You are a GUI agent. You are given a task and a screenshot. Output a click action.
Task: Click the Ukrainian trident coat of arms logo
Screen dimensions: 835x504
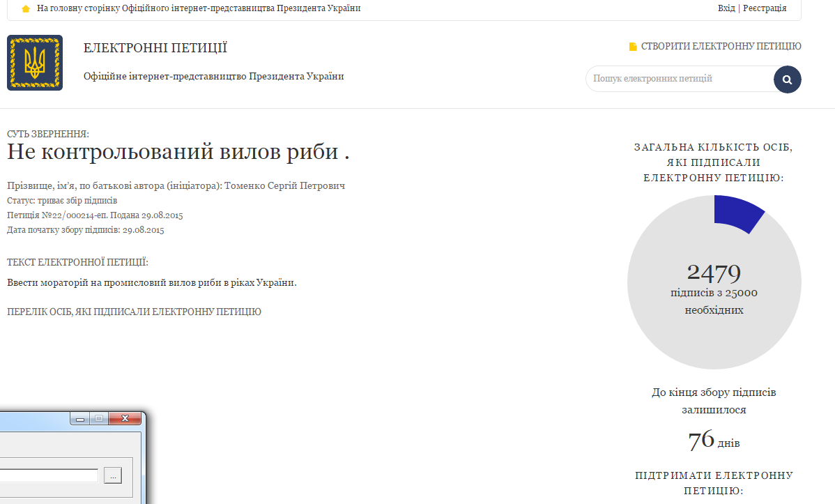click(x=35, y=63)
